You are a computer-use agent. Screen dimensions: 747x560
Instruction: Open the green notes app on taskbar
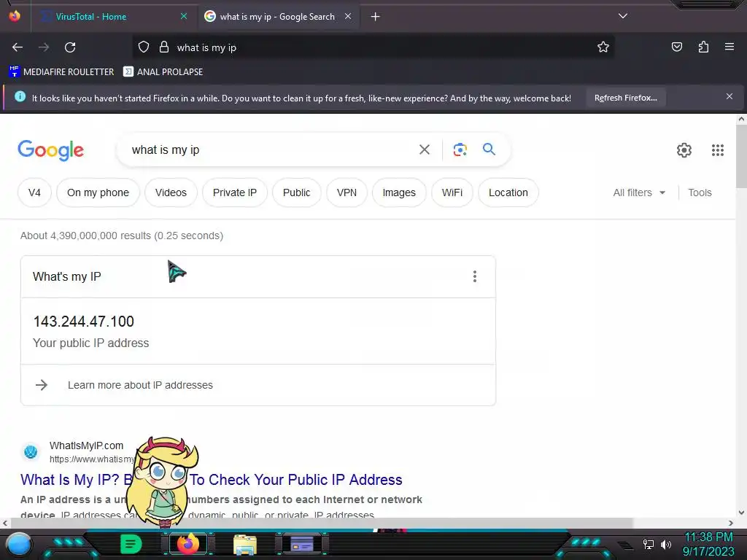coord(131,544)
